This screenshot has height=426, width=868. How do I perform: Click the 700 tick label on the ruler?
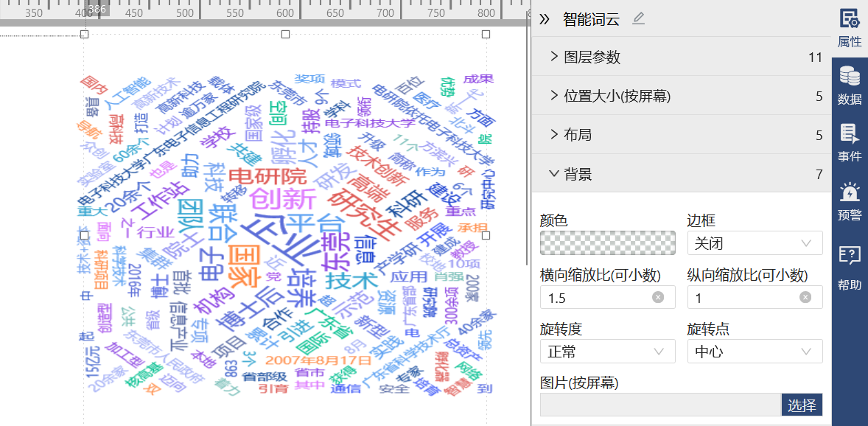385,13
